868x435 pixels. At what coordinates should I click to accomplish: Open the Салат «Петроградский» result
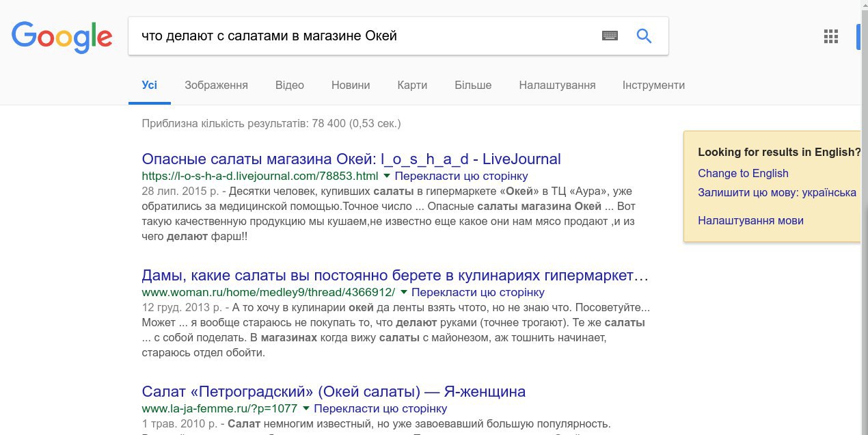coord(334,392)
